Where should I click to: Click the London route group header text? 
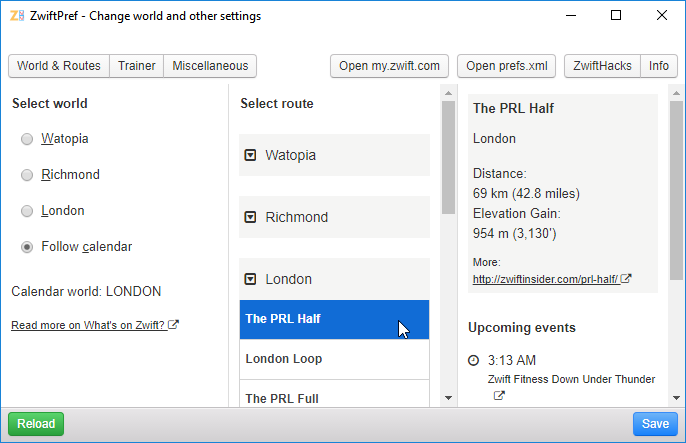tap(289, 279)
